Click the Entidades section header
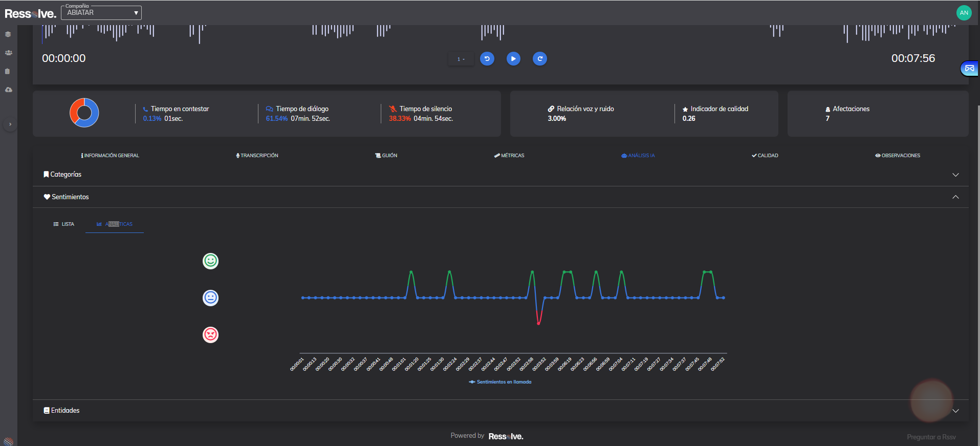Viewport: 980px width, 446px height. point(500,411)
